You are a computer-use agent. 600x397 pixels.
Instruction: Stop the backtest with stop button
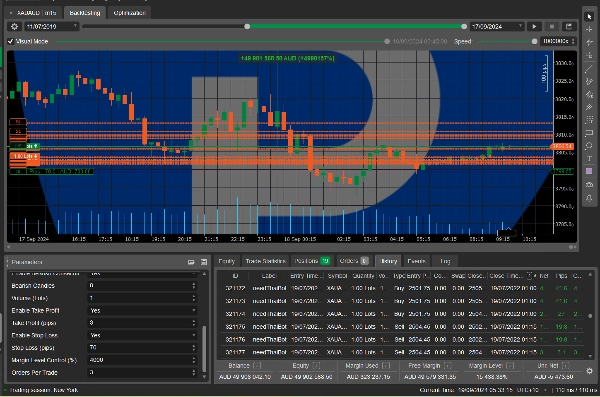552,26
